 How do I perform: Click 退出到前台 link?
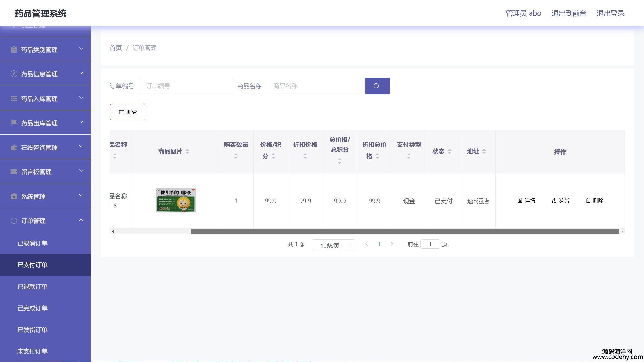569,13
